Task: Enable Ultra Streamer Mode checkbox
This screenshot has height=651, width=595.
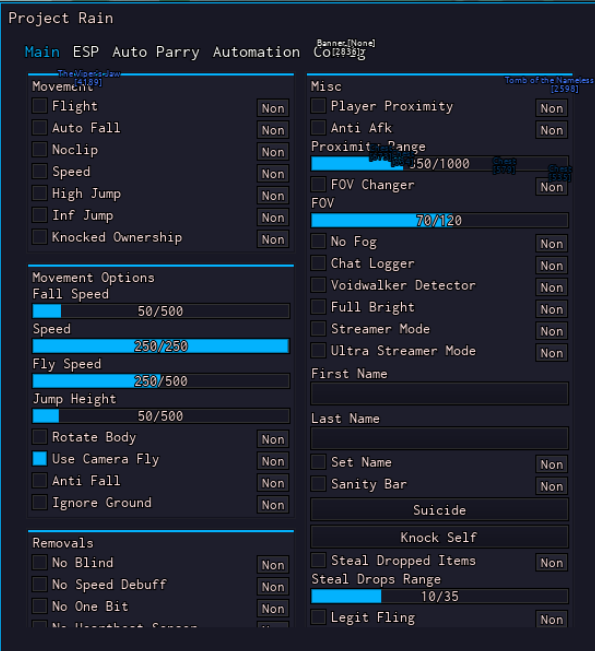Action: click(x=318, y=350)
